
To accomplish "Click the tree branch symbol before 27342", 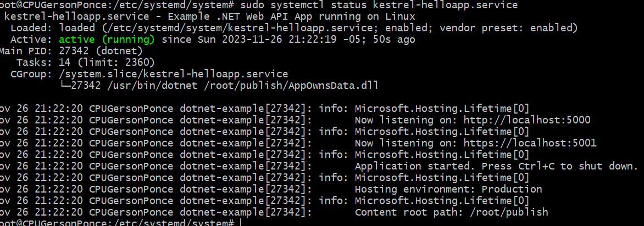I will (65, 86).
